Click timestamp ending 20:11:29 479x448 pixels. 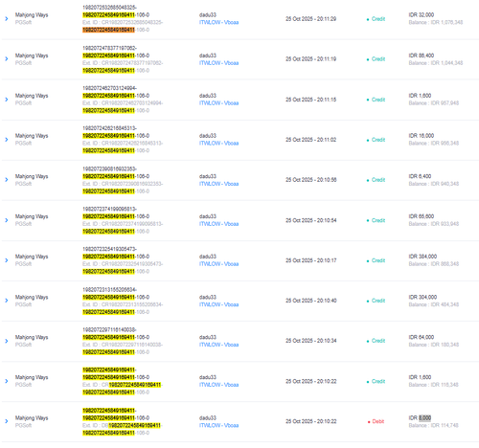(310, 19)
